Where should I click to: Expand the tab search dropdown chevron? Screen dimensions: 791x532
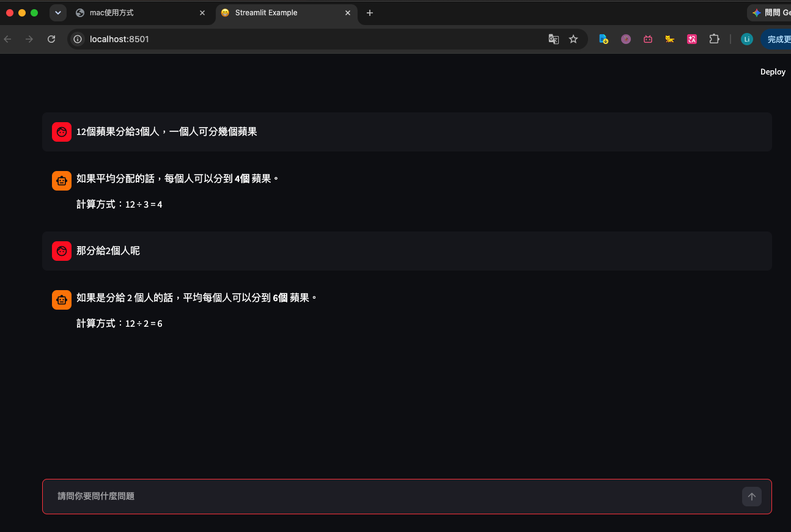[x=58, y=12]
